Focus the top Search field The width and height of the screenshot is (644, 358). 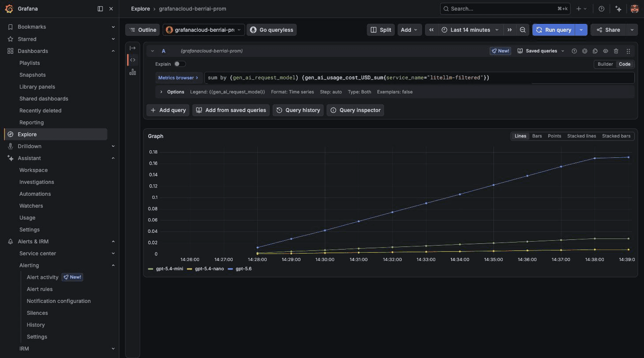[505, 9]
